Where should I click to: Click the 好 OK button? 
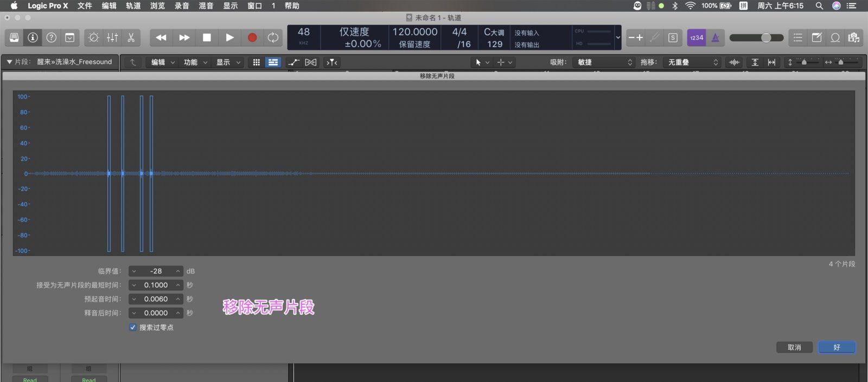click(837, 347)
